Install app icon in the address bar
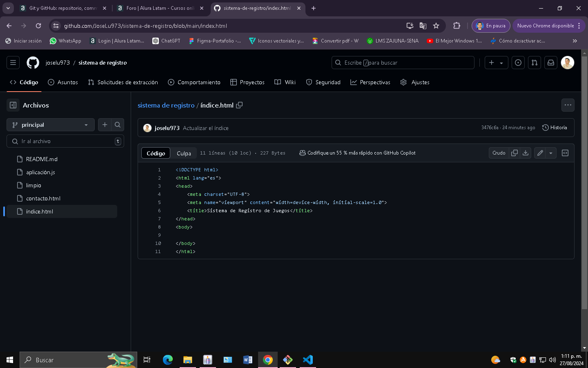This screenshot has width=588, height=368. click(x=410, y=26)
